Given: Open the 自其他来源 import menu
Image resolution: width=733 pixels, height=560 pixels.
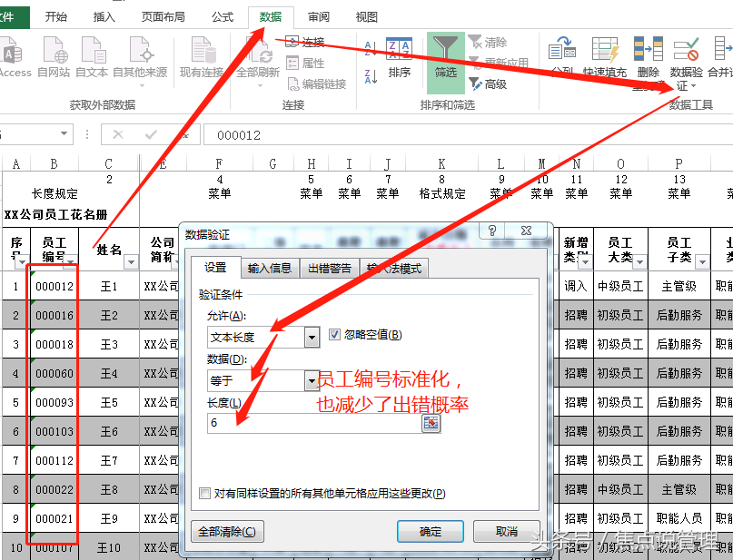Looking at the screenshot, I should 140,61.
